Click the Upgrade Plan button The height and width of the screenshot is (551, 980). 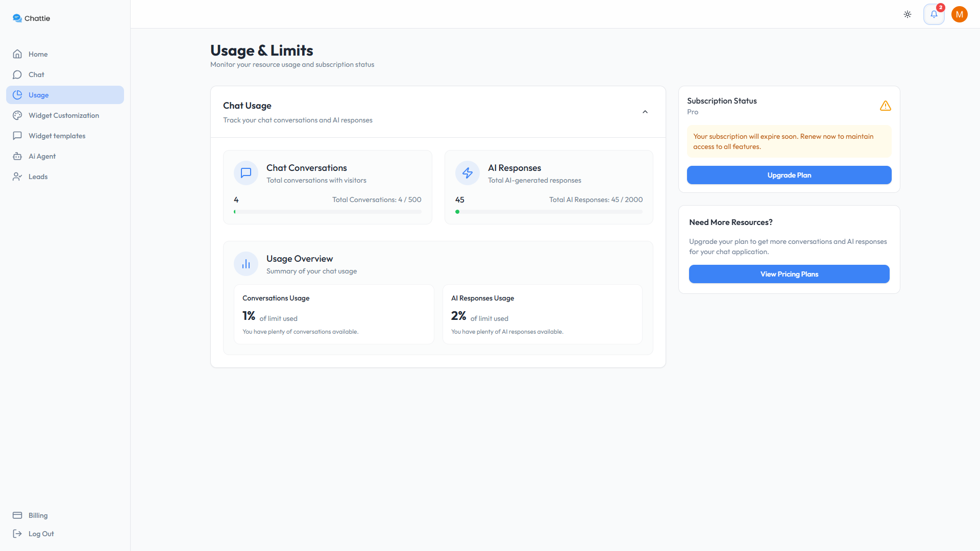coord(789,175)
